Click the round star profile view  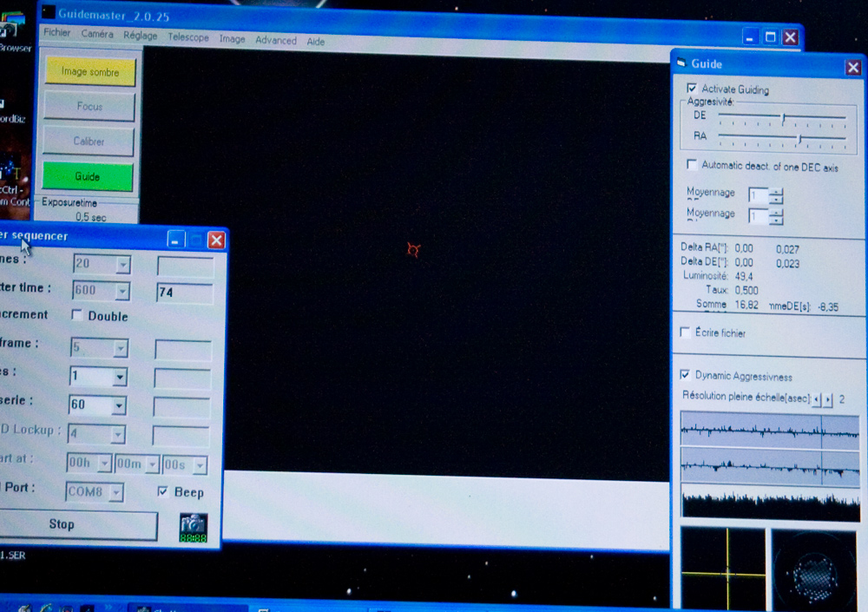tap(814, 571)
